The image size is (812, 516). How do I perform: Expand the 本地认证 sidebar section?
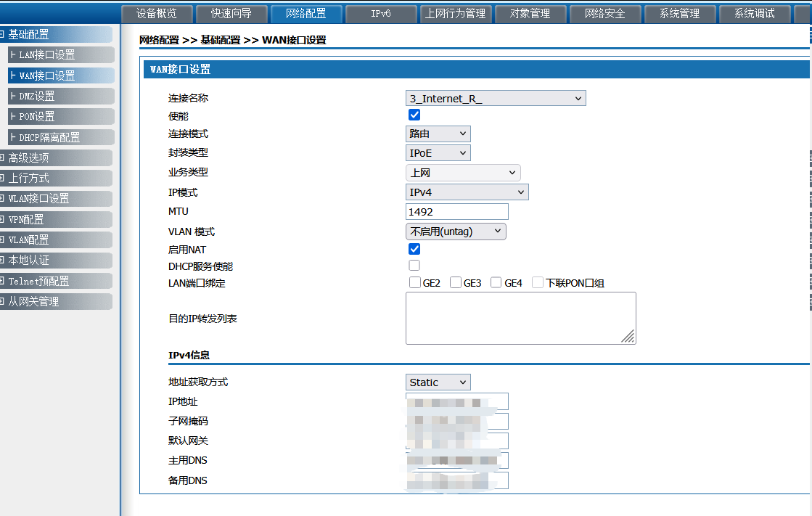[56, 261]
